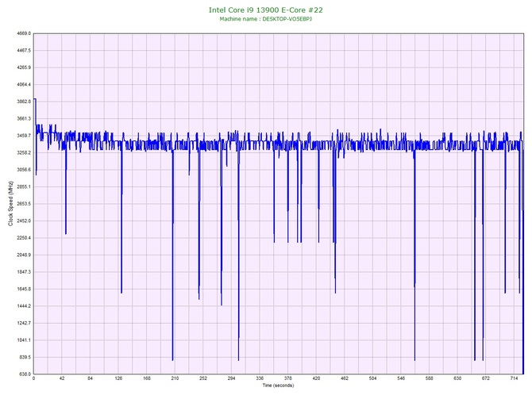Click the 3258.2 y-axis value

(24, 152)
